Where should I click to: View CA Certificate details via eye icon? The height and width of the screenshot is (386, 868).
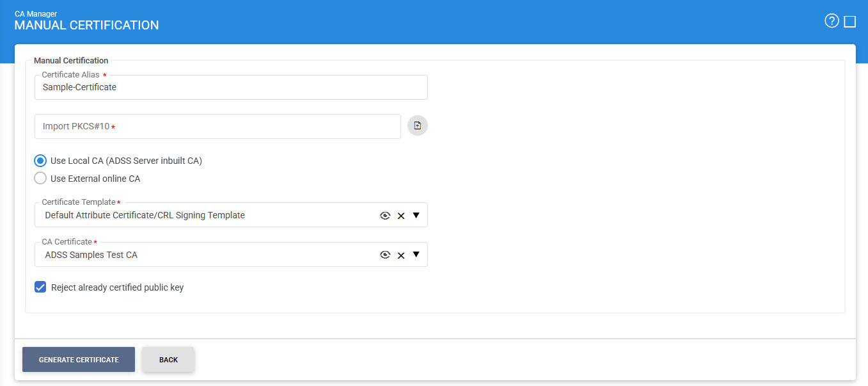(x=385, y=255)
